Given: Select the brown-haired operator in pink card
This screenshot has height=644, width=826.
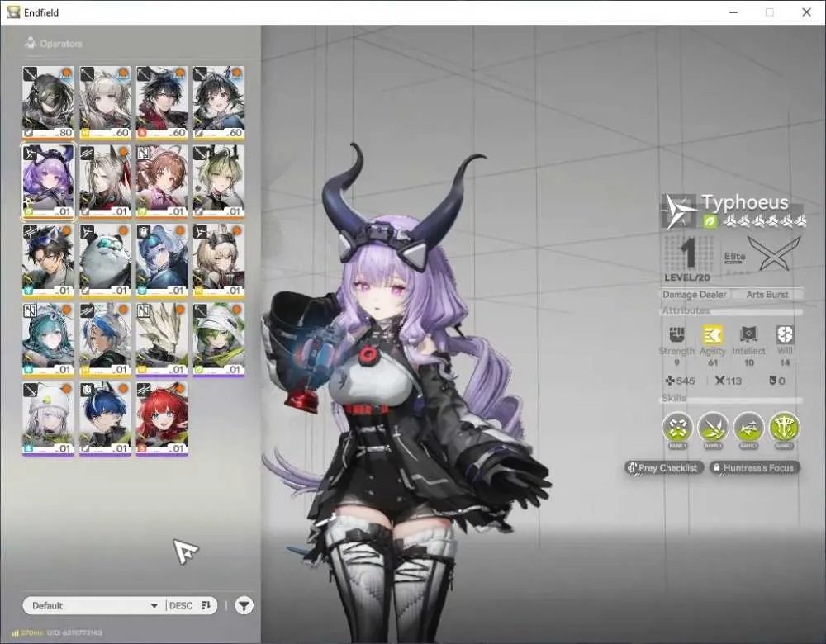Looking at the screenshot, I should coord(162,181).
